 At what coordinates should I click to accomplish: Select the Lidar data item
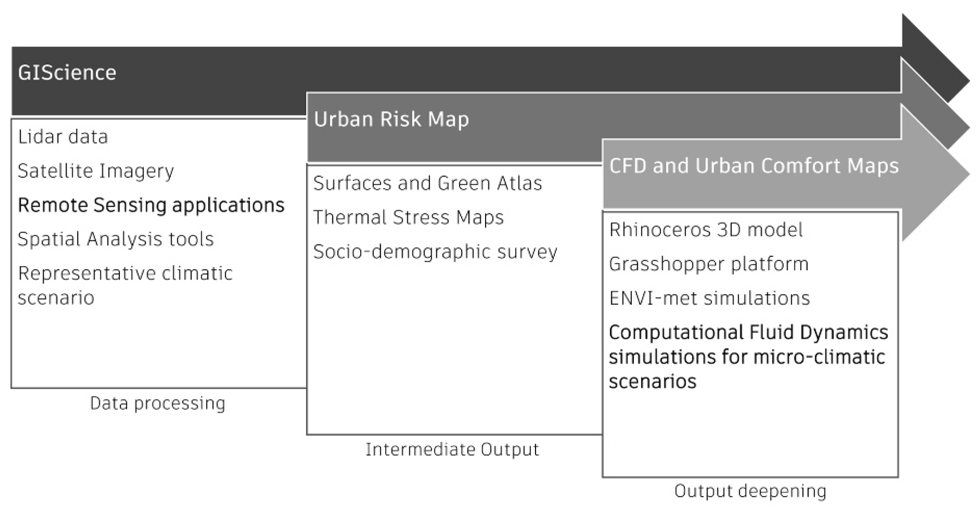63,137
